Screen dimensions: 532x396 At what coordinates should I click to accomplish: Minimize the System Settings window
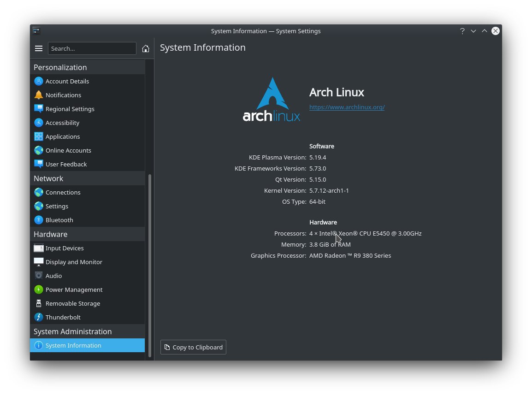473,31
